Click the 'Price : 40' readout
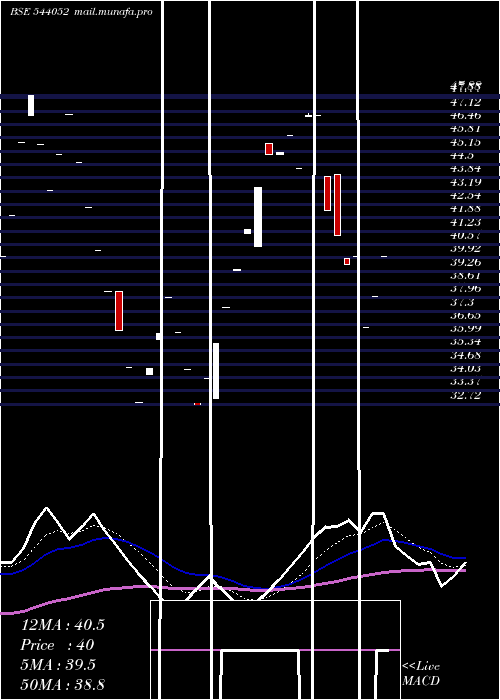Screen dimensions: 500x700 [57, 645]
